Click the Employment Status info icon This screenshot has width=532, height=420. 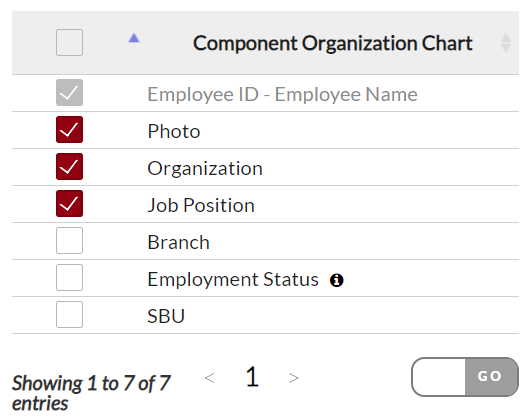pyautogui.click(x=337, y=280)
